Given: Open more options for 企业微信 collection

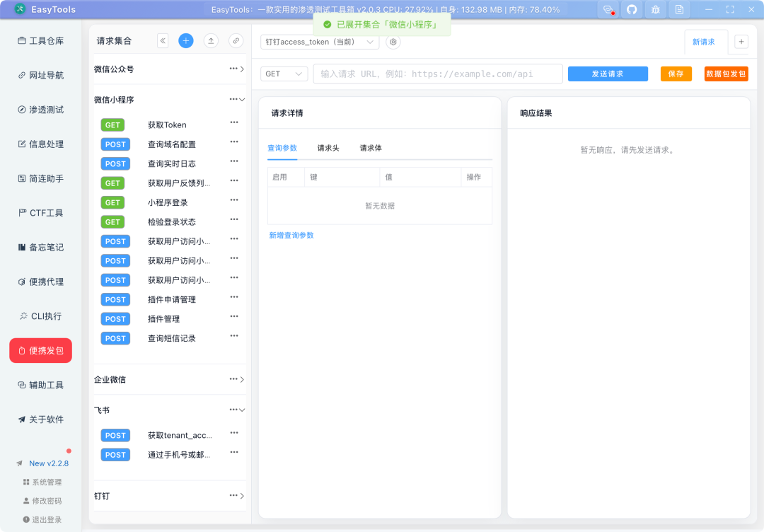Looking at the screenshot, I should coord(233,379).
